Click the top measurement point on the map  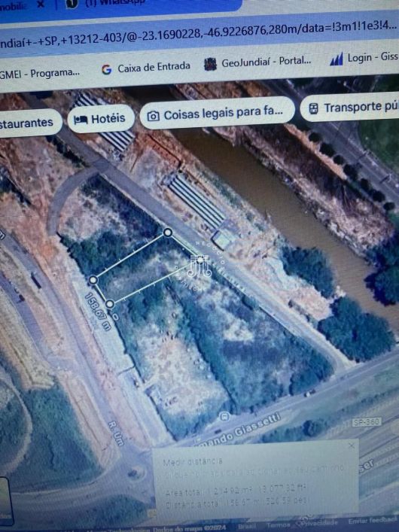168,233
